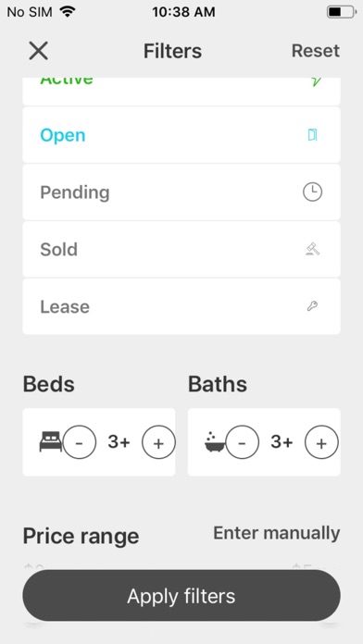The height and width of the screenshot is (644, 363).
Task: Toggle the Active status filter
Action: 181,91
